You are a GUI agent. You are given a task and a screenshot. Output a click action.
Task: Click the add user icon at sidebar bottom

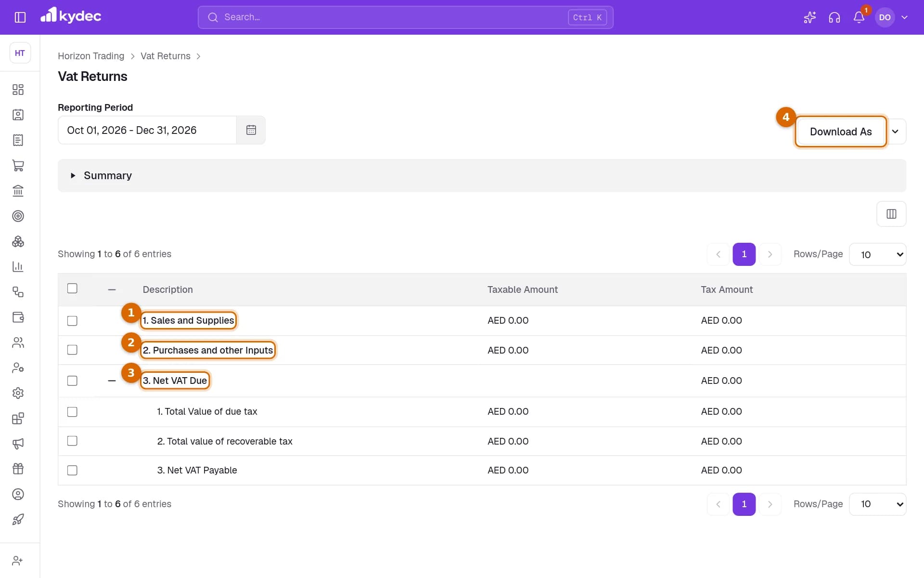tap(17, 561)
